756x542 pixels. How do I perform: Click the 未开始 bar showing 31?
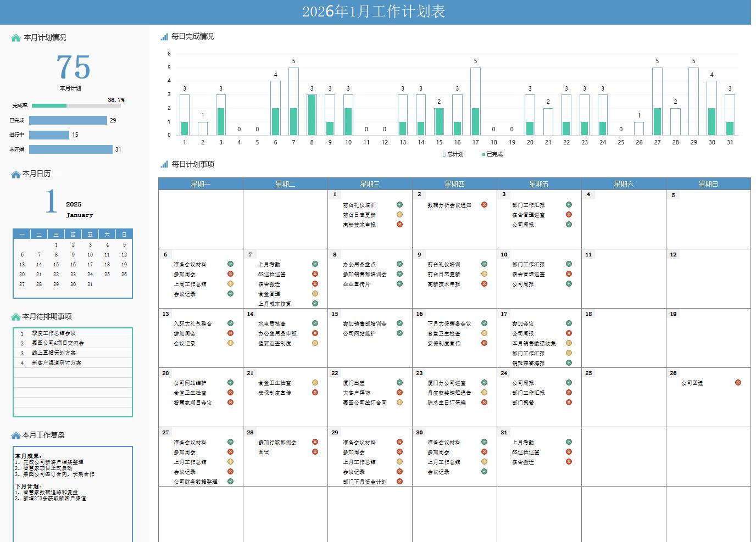[x=70, y=149]
